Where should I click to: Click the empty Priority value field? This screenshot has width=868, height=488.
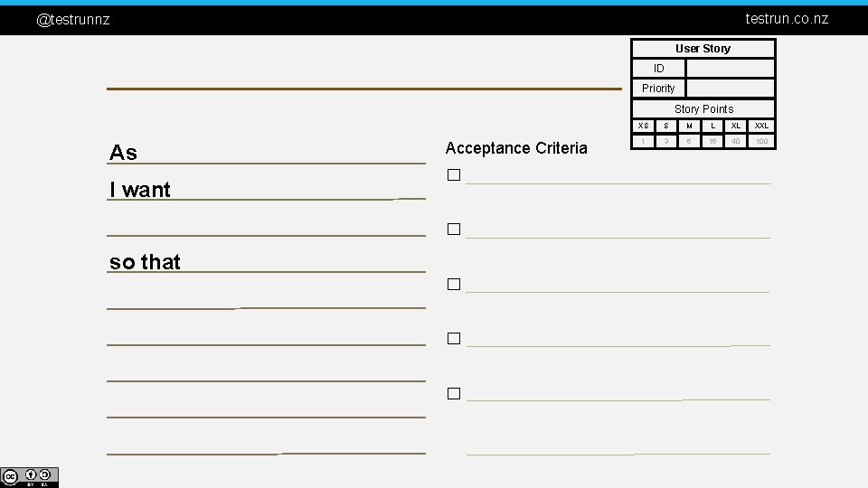tap(731, 89)
